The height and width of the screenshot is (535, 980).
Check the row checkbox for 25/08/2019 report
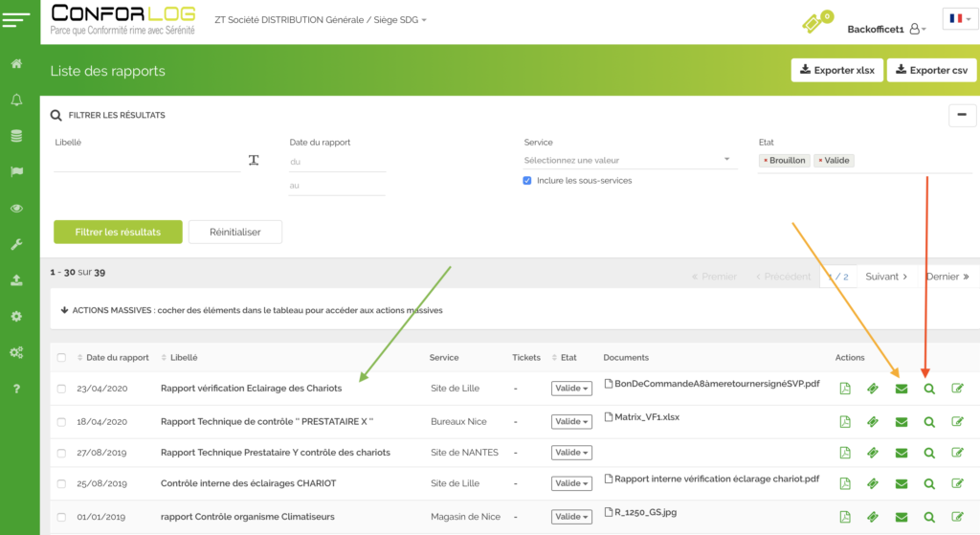point(61,484)
